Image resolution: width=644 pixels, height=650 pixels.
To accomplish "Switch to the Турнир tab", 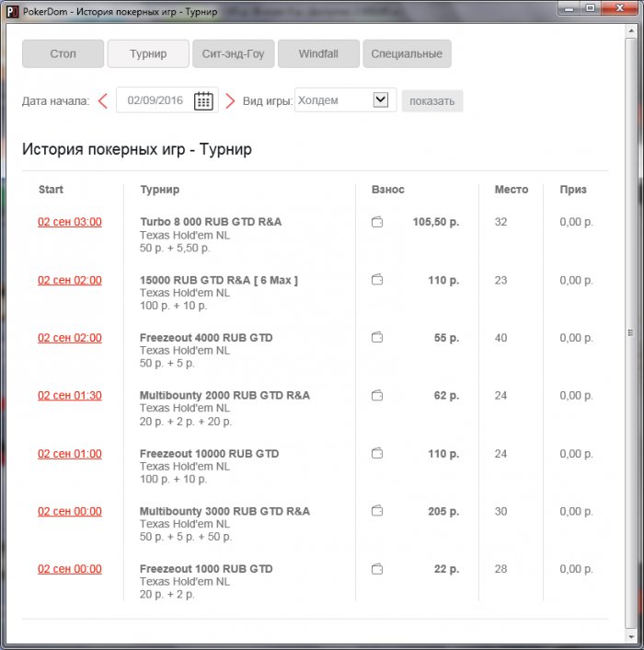I will pos(148,53).
